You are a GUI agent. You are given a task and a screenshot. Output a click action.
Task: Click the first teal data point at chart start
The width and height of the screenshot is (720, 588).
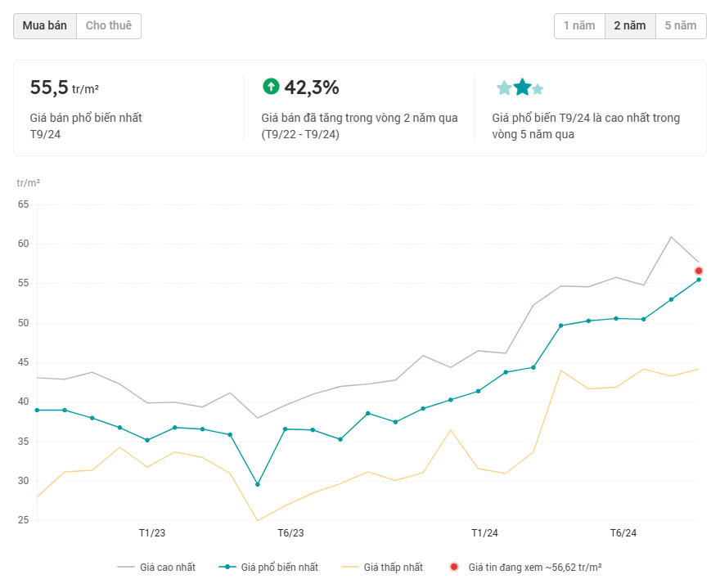pyautogui.click(x=37, y=410)
